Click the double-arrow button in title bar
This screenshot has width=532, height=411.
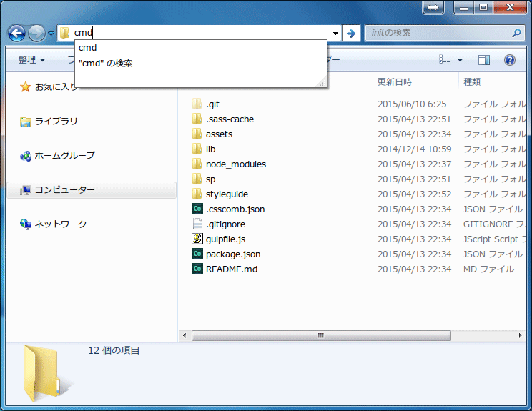click(433, 7)
